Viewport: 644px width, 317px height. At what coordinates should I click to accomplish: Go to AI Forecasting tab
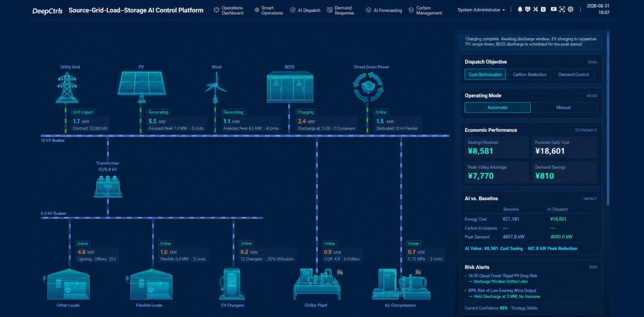[384, 10]
